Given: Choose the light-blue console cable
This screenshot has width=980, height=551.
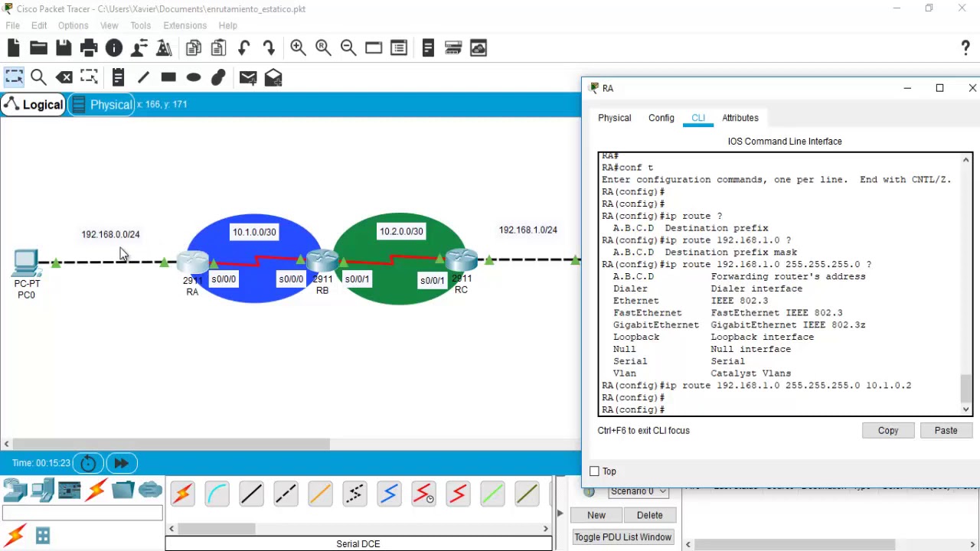Looking at the screenshot, I should pyautogui.click(x=217, y=494).
